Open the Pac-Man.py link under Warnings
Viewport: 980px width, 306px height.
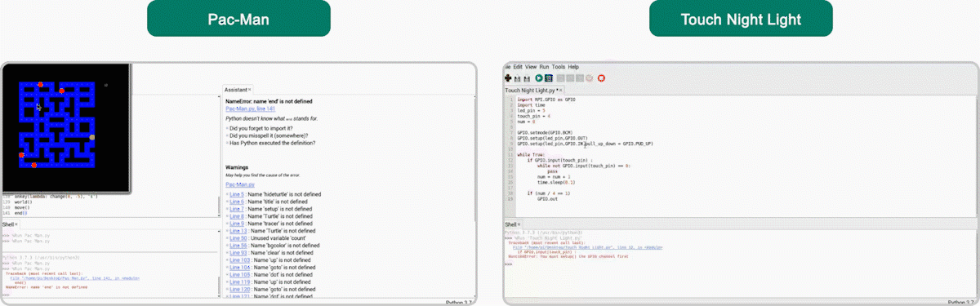click(240, 185)
